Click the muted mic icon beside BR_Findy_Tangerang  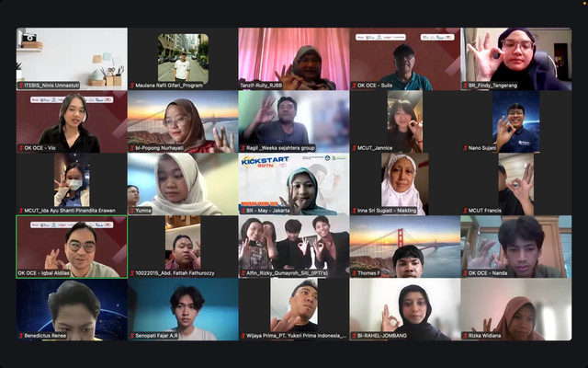466,86
